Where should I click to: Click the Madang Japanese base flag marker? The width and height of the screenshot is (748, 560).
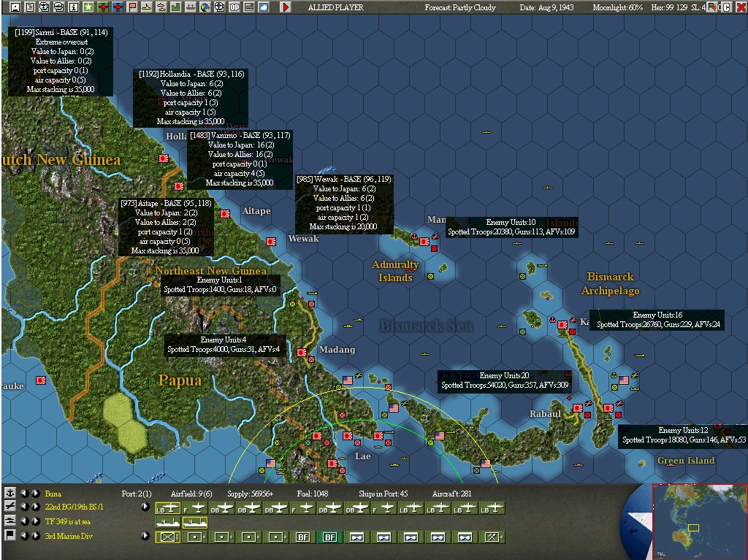(x=302, y=352)
